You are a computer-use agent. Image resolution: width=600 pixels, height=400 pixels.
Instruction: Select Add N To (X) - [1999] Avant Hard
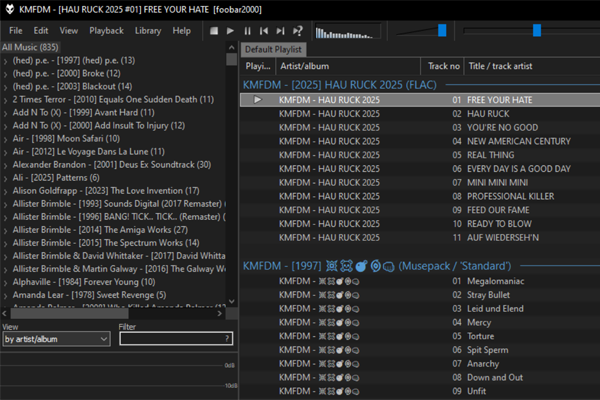point(83,113)
